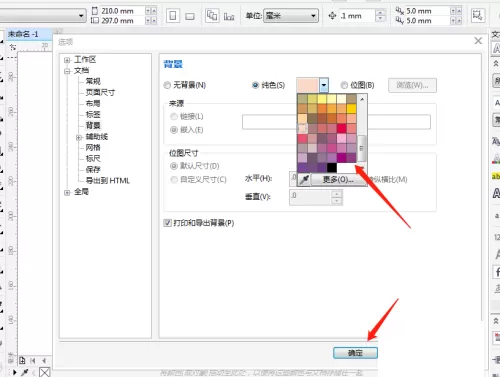Click the duplicate y offset 5.0 mm field
Viewport: 500px width, 377px height.
[x=428, y=21]
